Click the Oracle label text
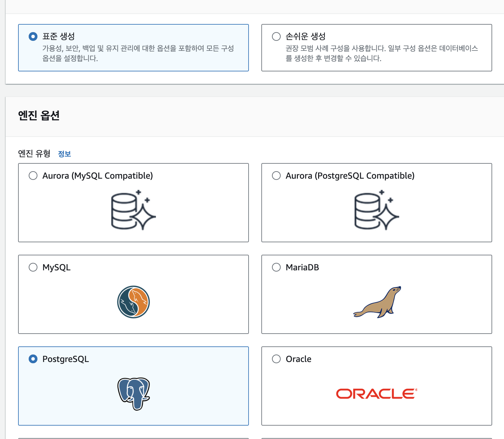This screenshot has width=504, height=439. tap(298, 359)
